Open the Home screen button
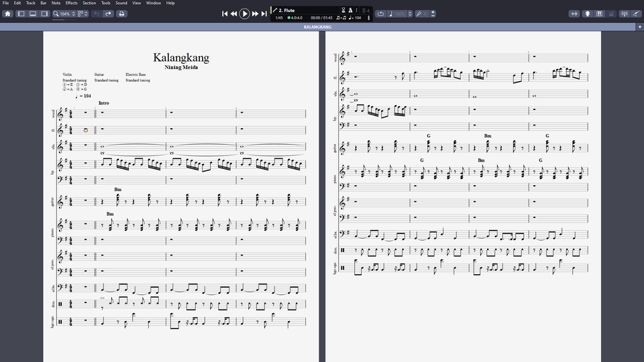Viewport: 644px width, 362px height. pos(7,13)
